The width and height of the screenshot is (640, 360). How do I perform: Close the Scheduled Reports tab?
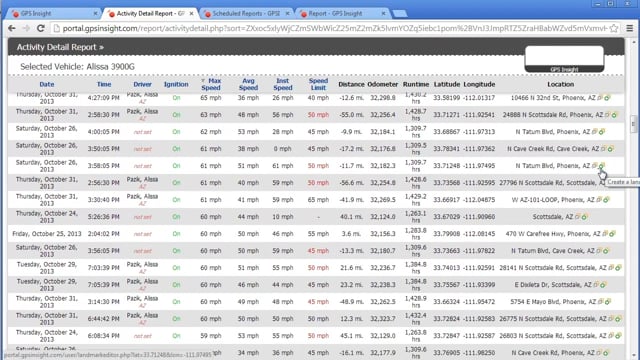[x=287, y=13]
